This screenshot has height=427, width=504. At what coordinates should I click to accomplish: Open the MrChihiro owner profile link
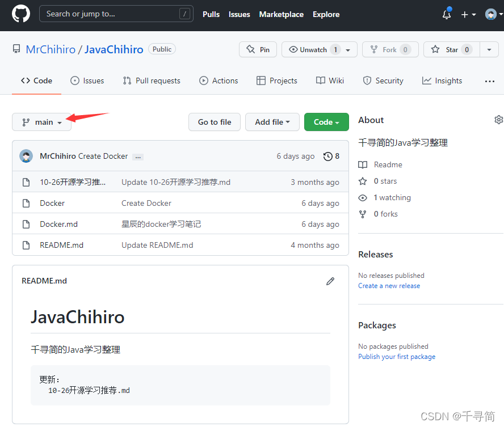[51, 49]
